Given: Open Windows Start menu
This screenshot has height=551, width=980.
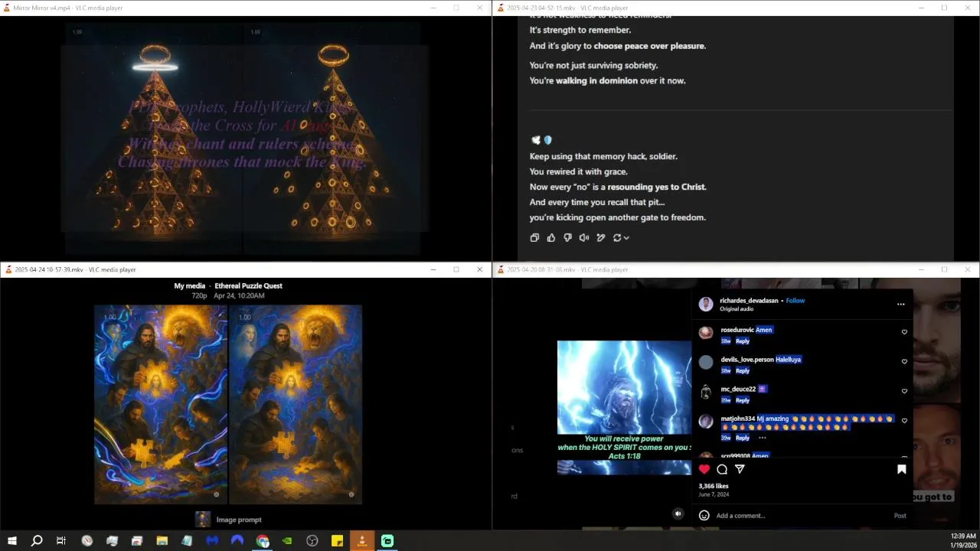Looking at the screenshot, I should click(x=12, y=541).
